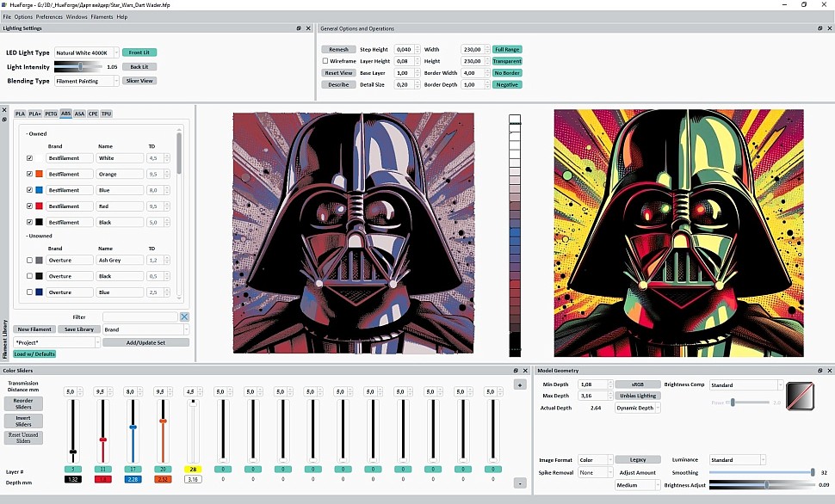Float the Lighting Settings panel

pyautogui.click(x=299, y=28)
